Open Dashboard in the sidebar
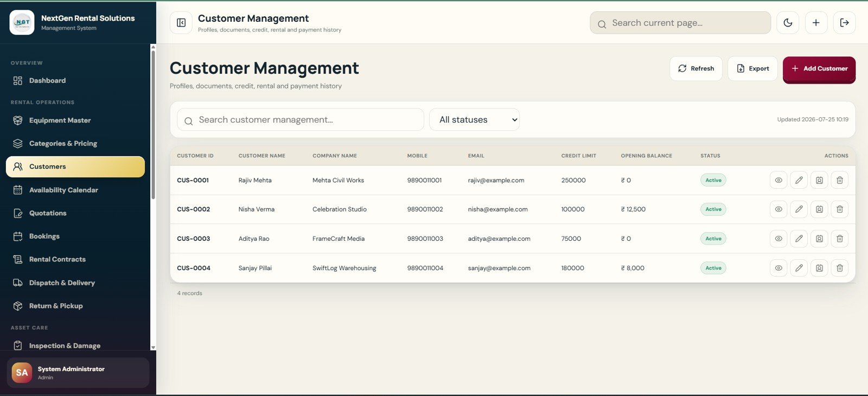The image size is (868, 396). [x=75, y=80]
